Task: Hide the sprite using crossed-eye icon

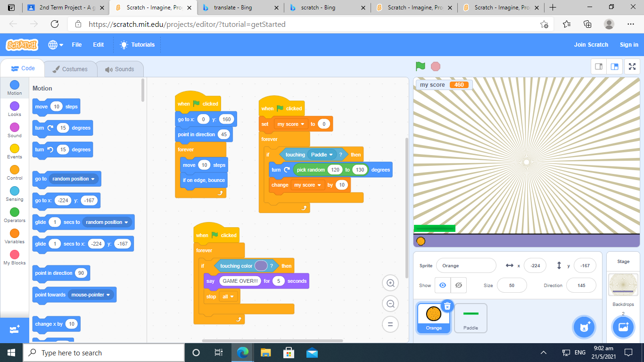Action: [x=458, y=285]
